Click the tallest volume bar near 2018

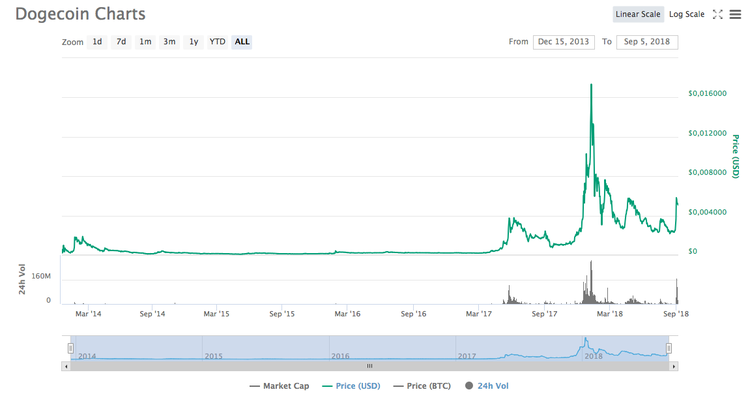pyautogui.click(x=591, y=282)
